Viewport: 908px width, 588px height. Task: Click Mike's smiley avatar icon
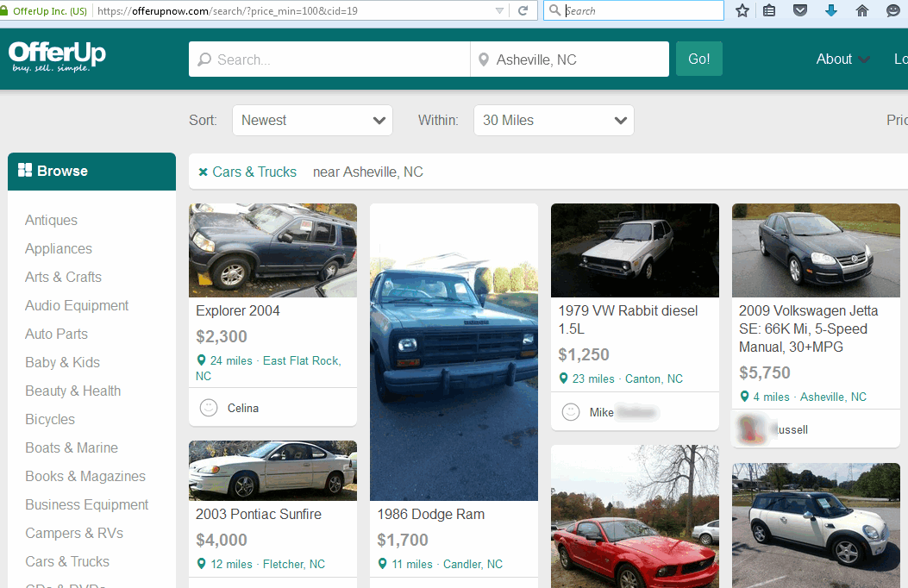[x=571, y=412]
